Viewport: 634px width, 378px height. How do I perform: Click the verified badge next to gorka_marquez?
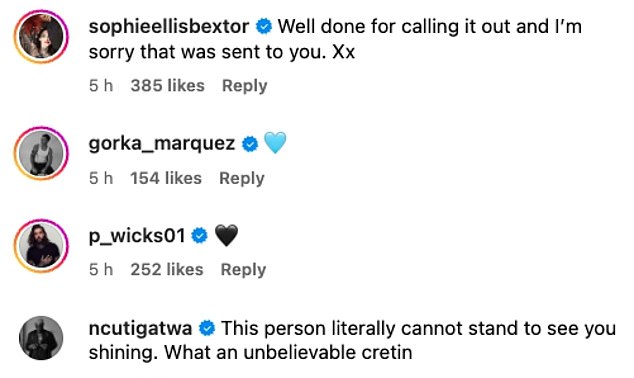click(250, 144)
